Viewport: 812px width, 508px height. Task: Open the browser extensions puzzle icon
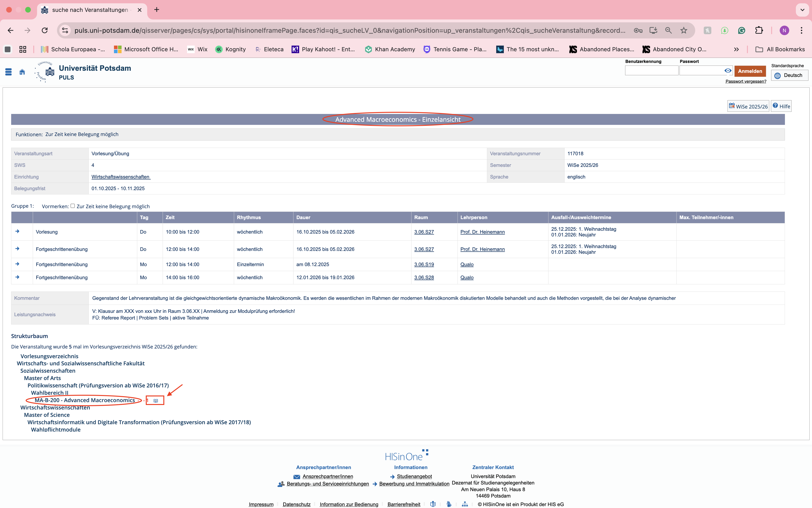pos(759,31)
